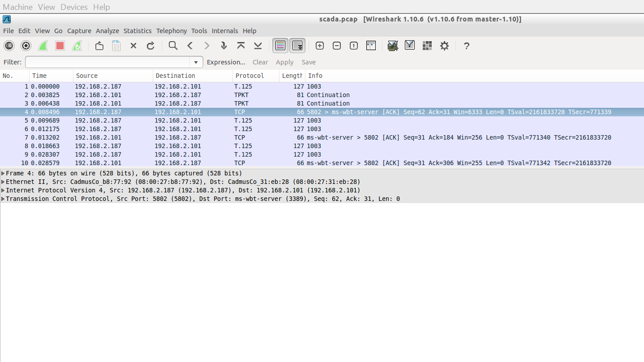The height and width of the screenshot is (362, 644).
Task: Jump to the first packet
Action: (x=241, y=46)
